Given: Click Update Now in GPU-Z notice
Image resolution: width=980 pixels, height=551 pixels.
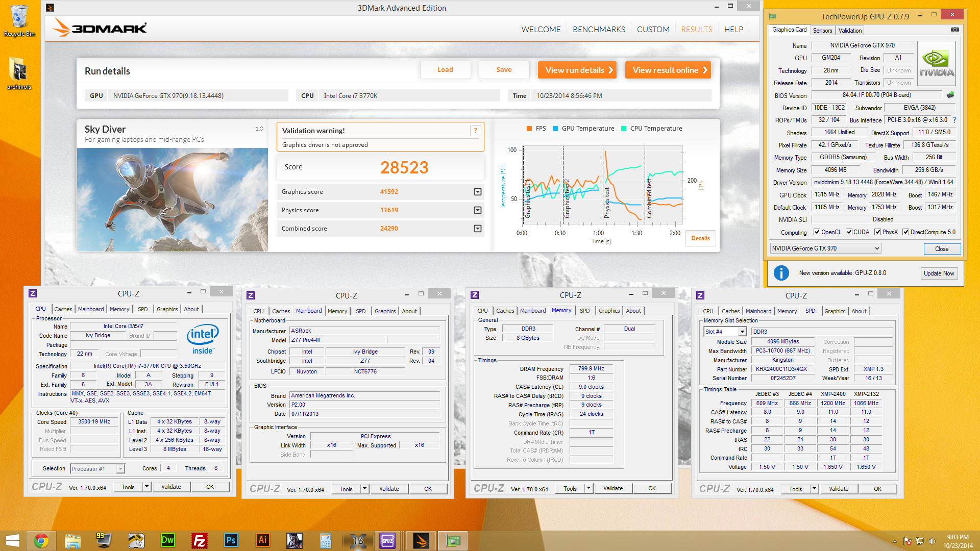Looking at the screenshot, I should (939, 273).
